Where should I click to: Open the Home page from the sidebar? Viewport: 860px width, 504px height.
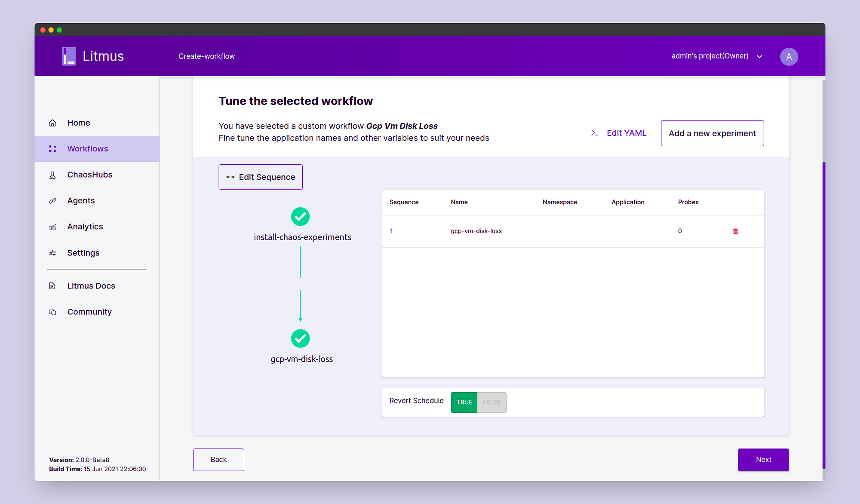97,123
